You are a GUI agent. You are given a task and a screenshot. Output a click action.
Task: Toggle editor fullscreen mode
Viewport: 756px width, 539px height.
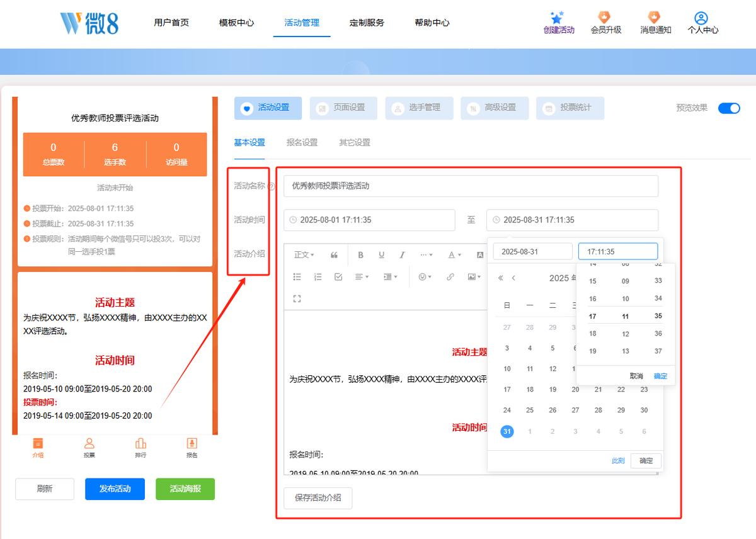coord(297,298)
